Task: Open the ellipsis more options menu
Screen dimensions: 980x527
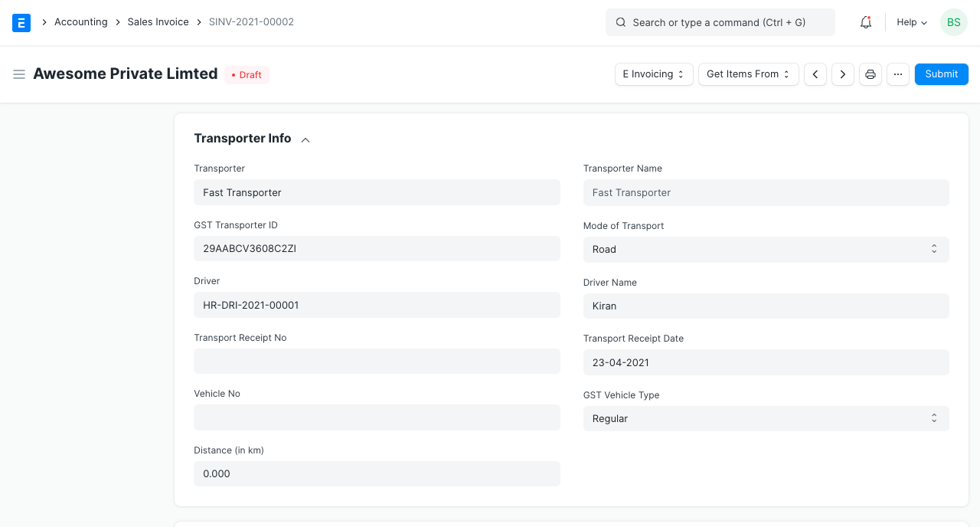Action: [897, 74]
